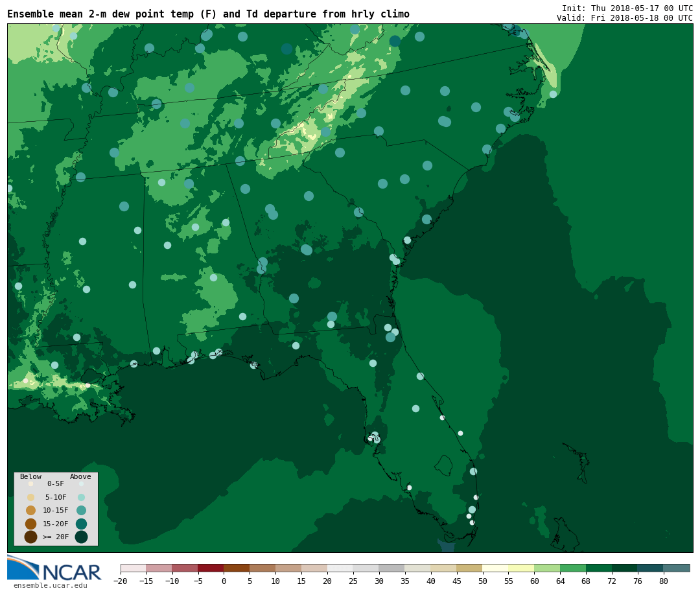Click the '0' colorbar tick label
Screen dimensions: 700x593
224,581
